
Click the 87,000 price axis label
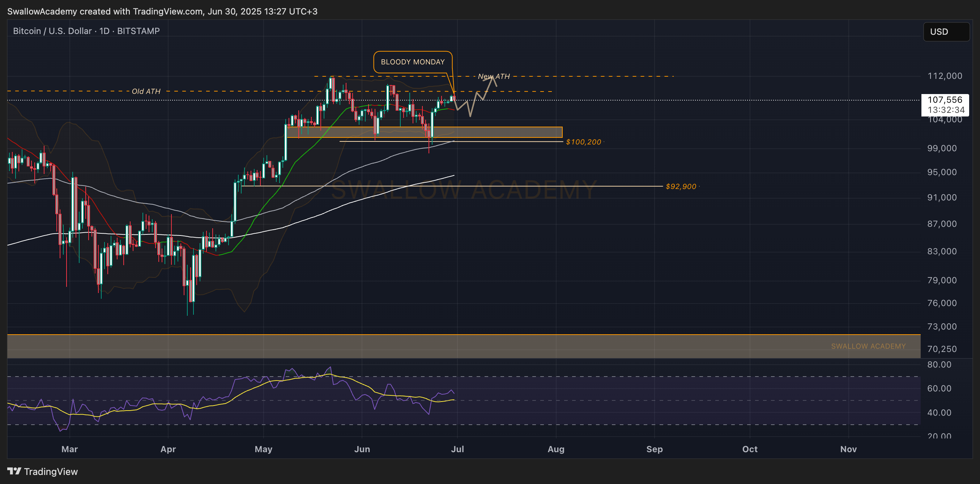942,223
